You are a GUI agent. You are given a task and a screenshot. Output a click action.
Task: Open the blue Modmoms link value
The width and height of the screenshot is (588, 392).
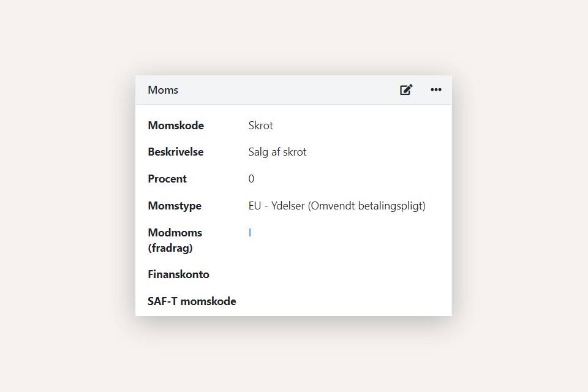tap(250, 233)
